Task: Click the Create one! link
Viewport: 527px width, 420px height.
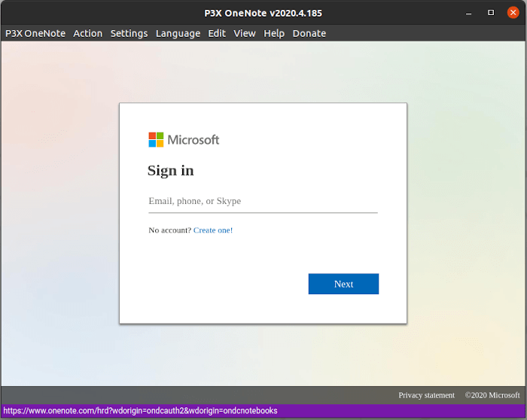Action: coord(213,230)
